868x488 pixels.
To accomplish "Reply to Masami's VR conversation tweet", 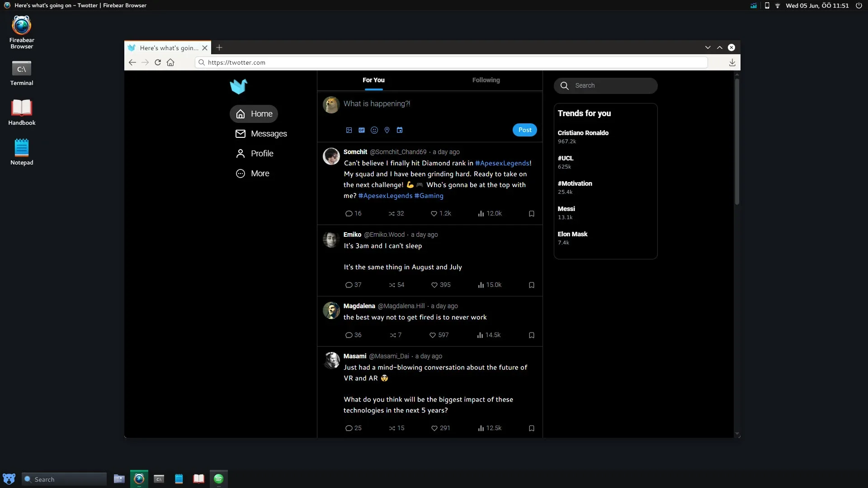I will pos(348,428).
